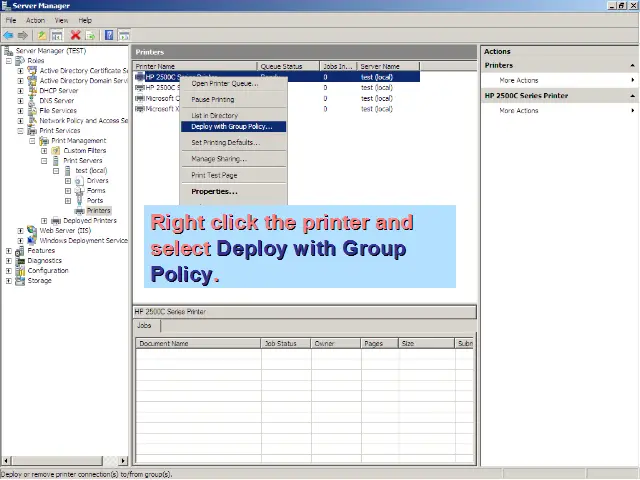Click the Ports node icon

pos(79,201)
